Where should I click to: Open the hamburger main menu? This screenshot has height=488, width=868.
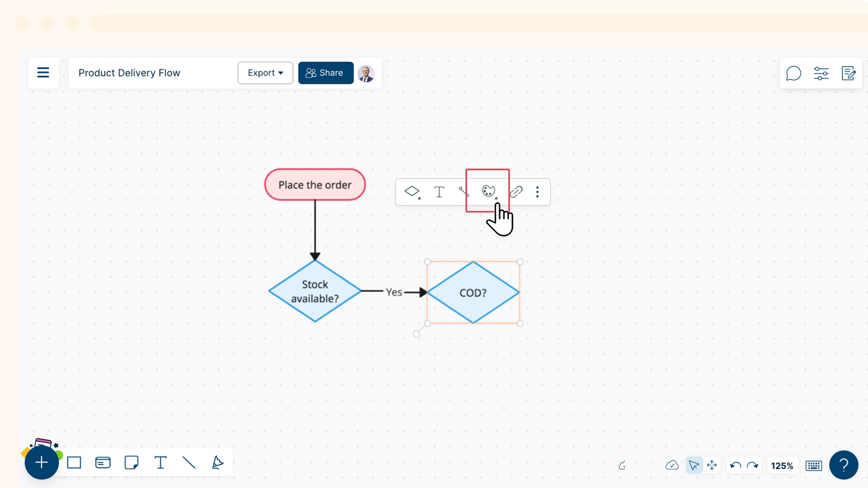pyautogui.click(x=43, y=73)
